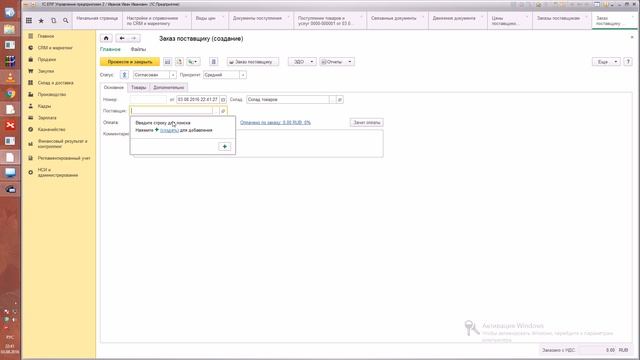Click the help question mark button
The width and height of the screenshot is (640, 360).
(x=628, y=62)
